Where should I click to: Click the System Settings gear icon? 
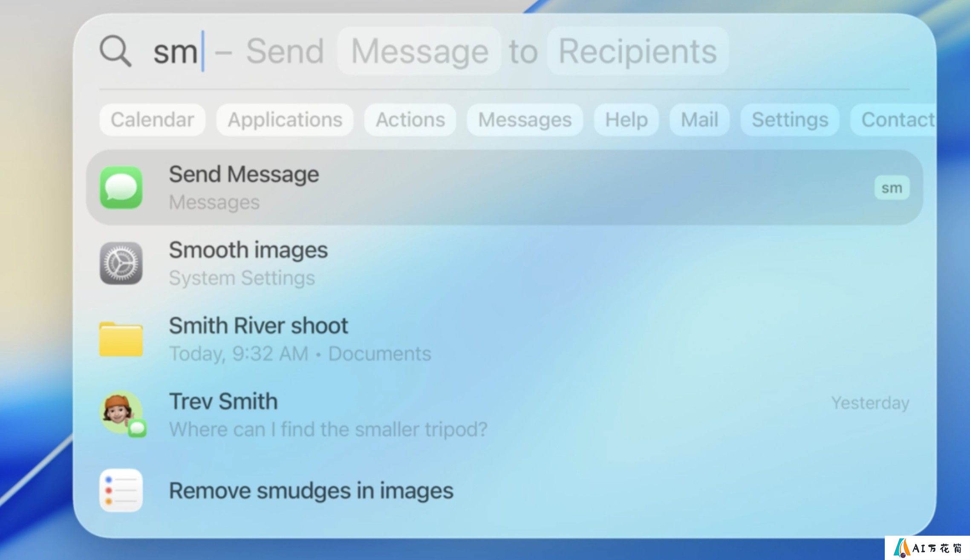click(x=121, y=263)
